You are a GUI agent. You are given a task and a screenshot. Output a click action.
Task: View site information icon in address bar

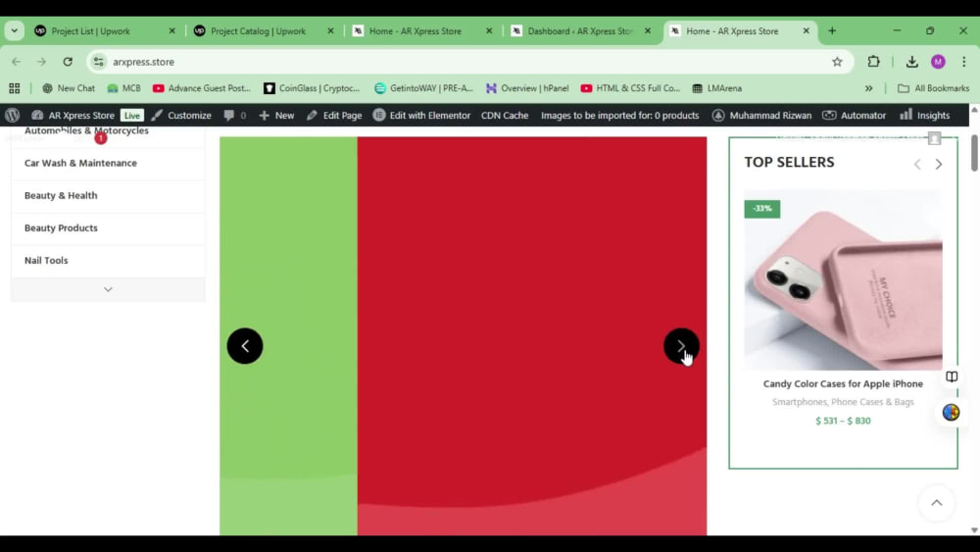coord(99,61)
